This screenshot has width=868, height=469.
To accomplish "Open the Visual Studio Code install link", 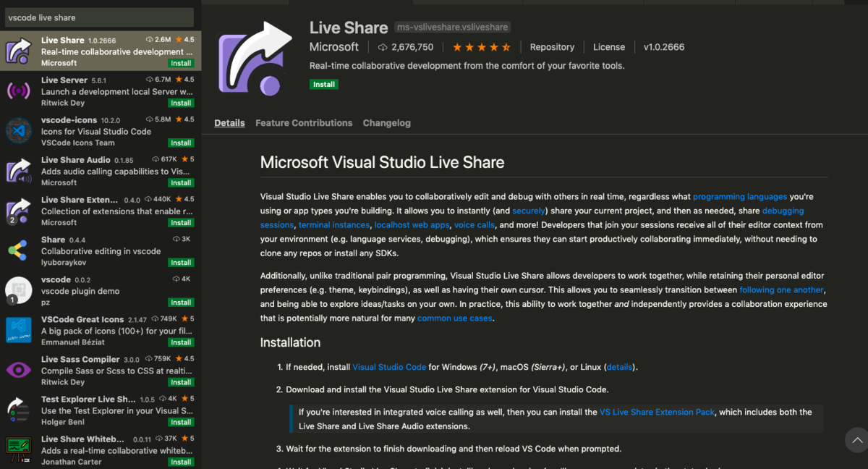I will (389, 367).
